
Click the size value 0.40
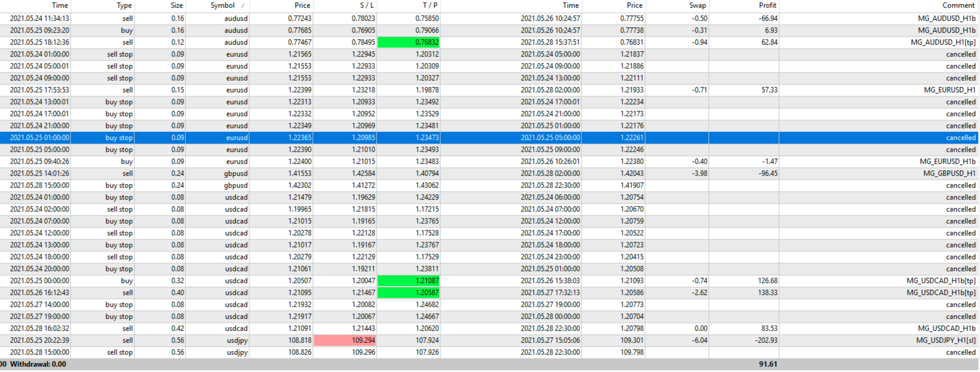[x=178, y=293]
